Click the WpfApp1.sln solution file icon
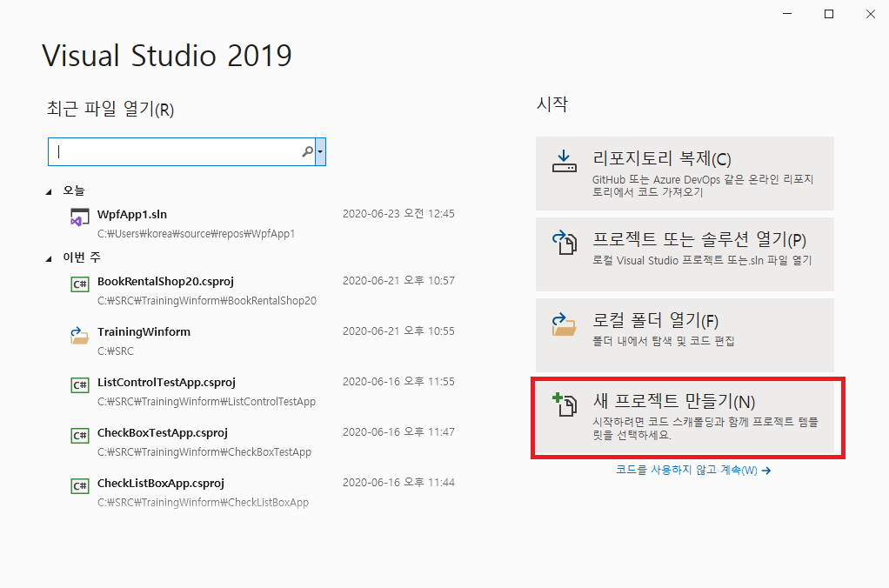The image size is (889, 588). (x=79, y=217)
